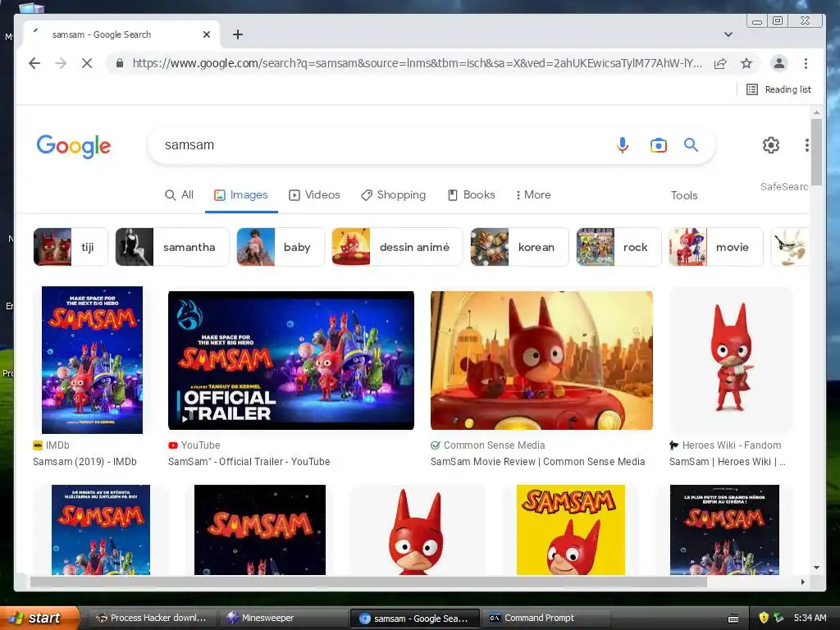The width and height of the screenshot is (840, 630).
Task: Open the IMDb SamSam poster thumbnail
Action: (92, 360)
